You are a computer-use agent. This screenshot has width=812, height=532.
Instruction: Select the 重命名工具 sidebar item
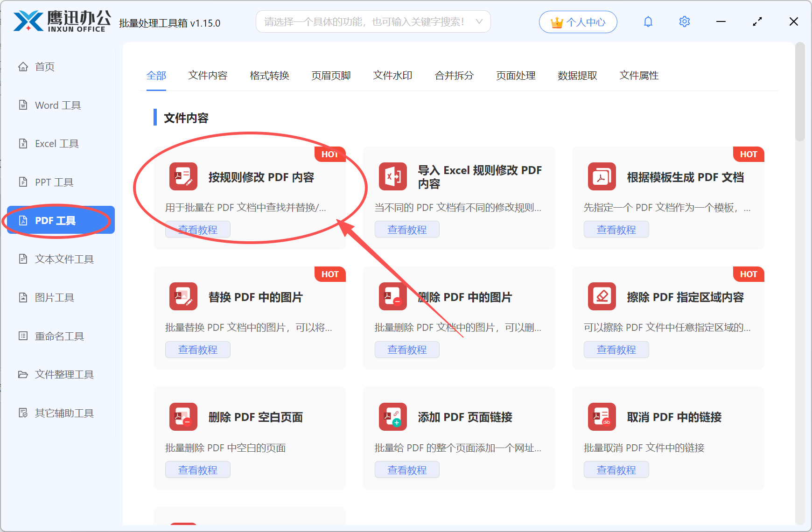click(x=58, y=336)
